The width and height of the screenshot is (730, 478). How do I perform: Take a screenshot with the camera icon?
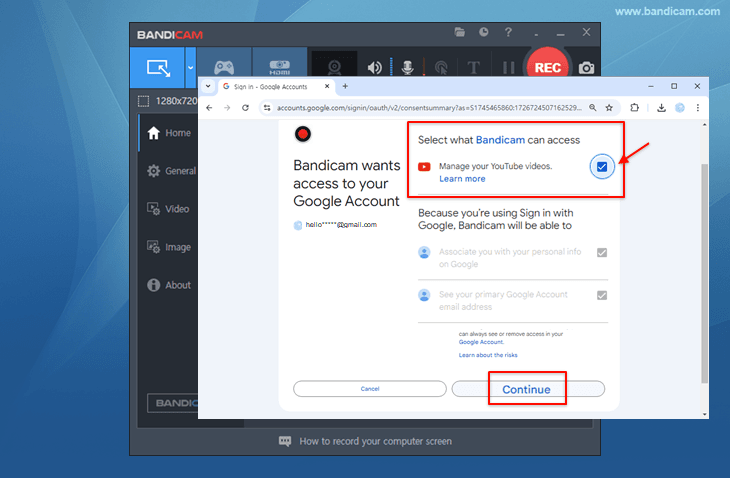586,68
